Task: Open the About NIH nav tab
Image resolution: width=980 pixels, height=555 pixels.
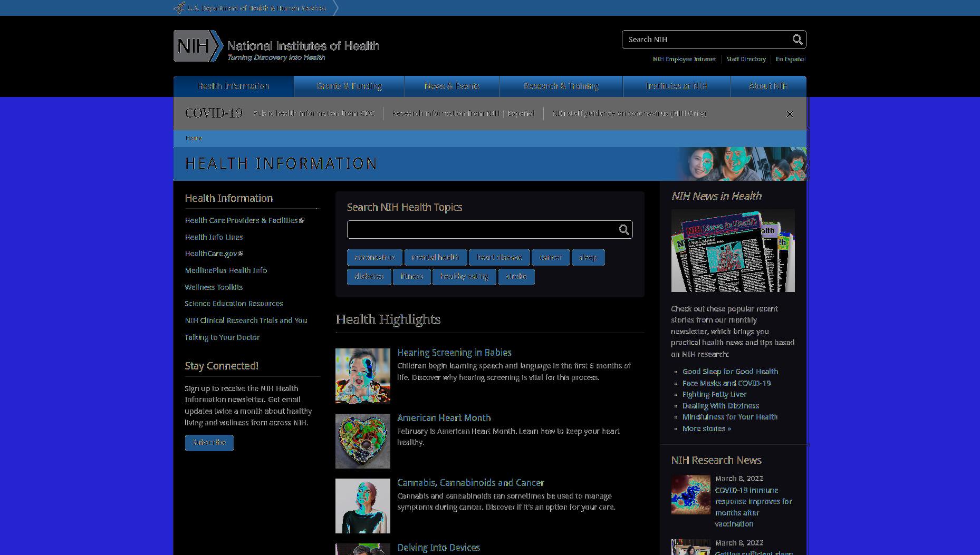Action: [x=768, y=86]
